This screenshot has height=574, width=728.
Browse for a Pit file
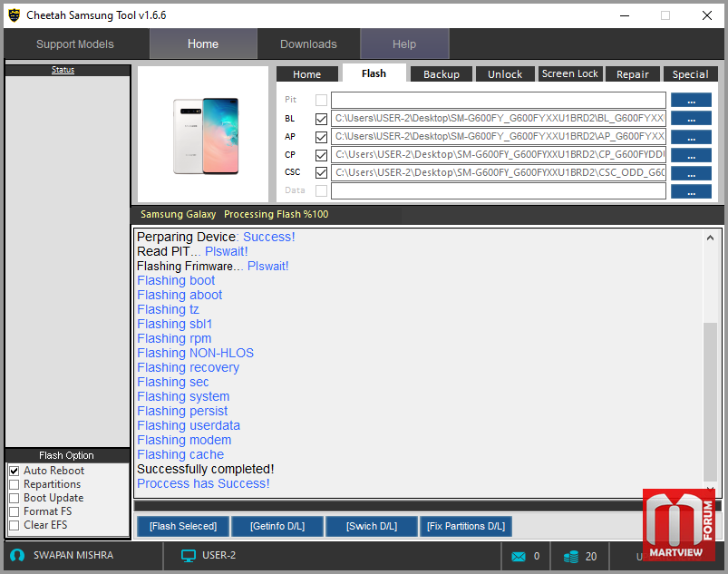pyautogui.click(x=691, y=100)
